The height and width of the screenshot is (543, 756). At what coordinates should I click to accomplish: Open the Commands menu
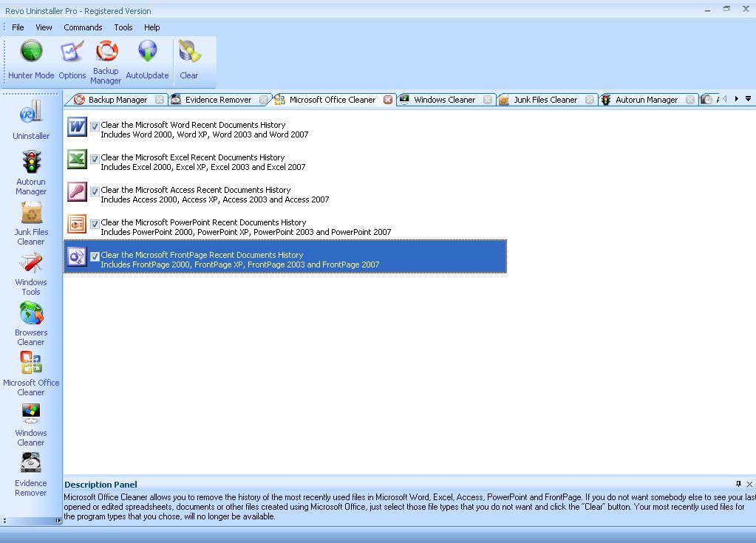tap(83, 27)
